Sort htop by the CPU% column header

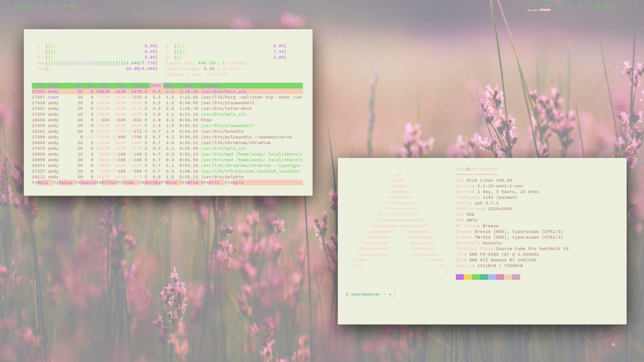[x=155, y=86]
